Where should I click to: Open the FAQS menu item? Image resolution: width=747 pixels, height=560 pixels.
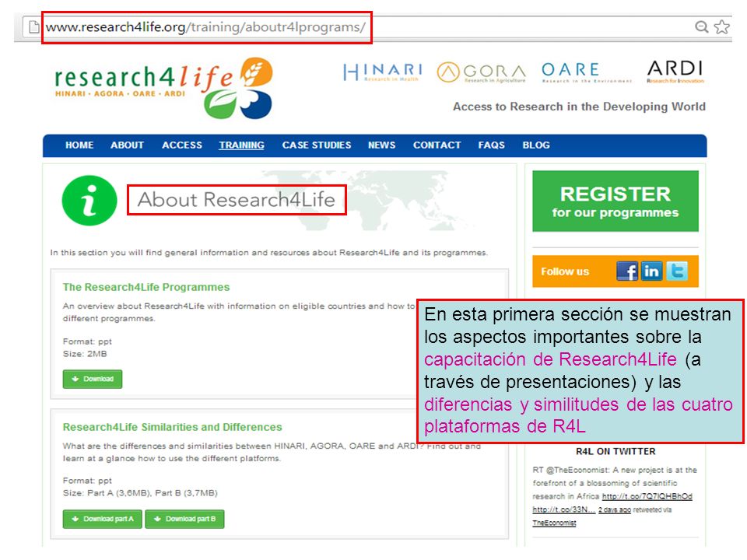point(491,145)
